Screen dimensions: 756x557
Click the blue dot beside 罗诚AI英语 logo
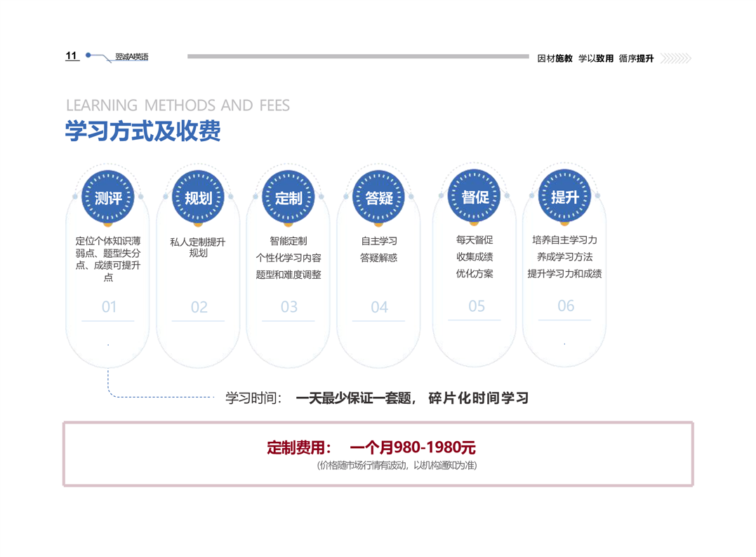pyautogui.click(x=88, y=55)
